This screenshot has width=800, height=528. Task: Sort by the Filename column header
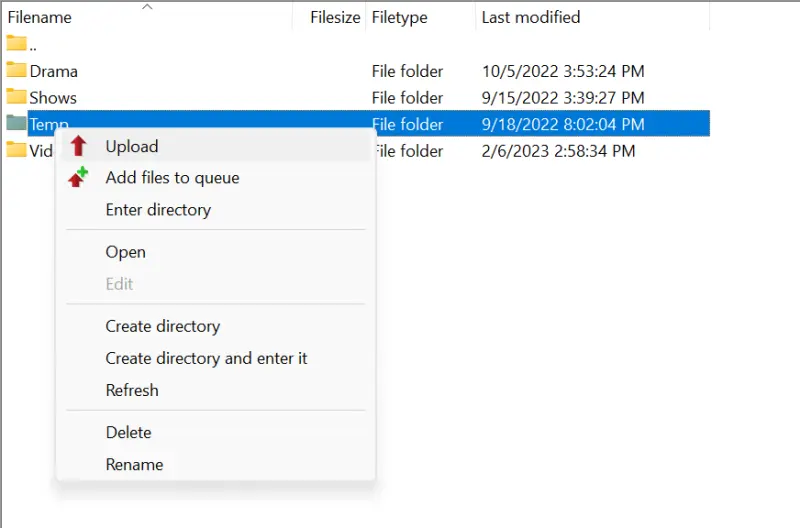(x=40, y=17)
